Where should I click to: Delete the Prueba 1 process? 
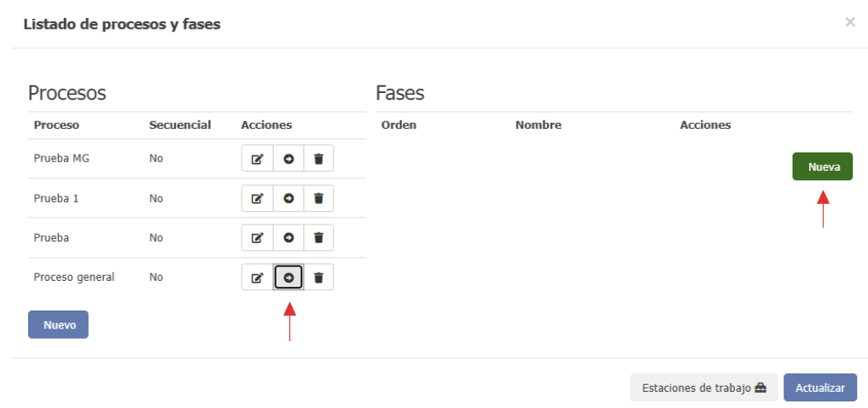[318, 198]
